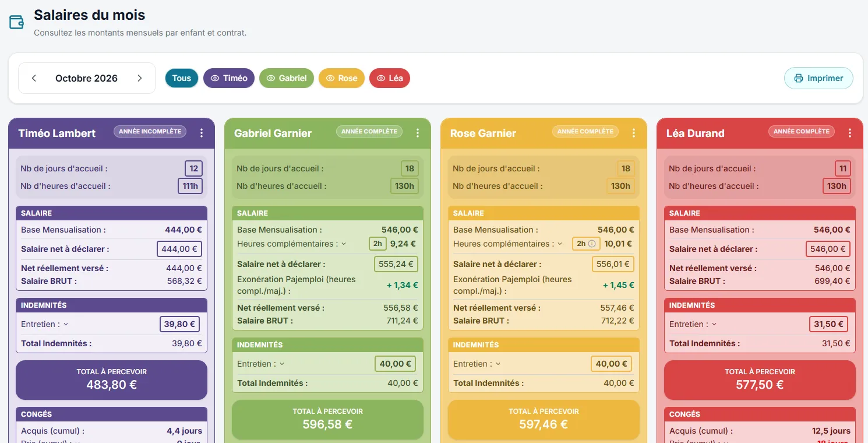Expand Heures complémentaires on Gabriel Garnier card
This screenshot has height=443, width=868.
(x=344, y=244)
